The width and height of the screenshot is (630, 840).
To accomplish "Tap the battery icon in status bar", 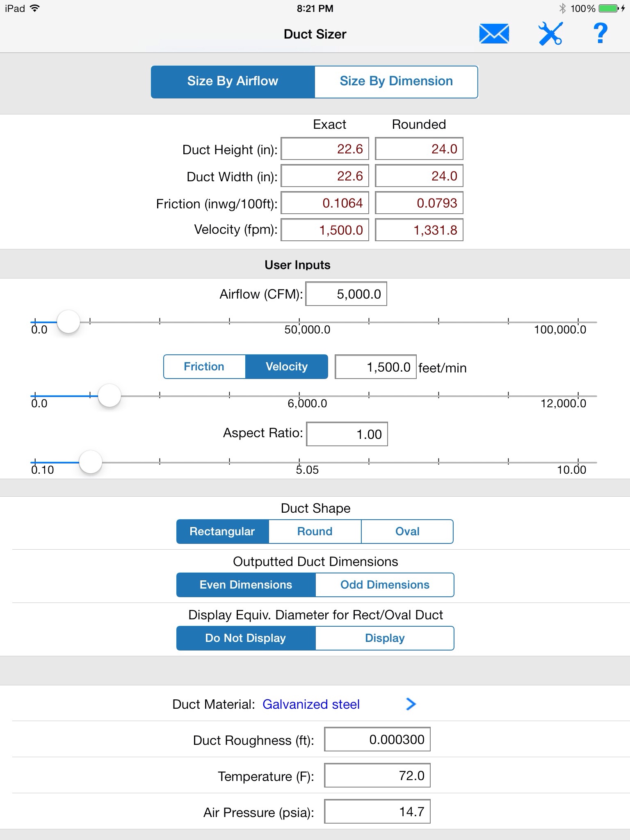I will coord(609,8).
